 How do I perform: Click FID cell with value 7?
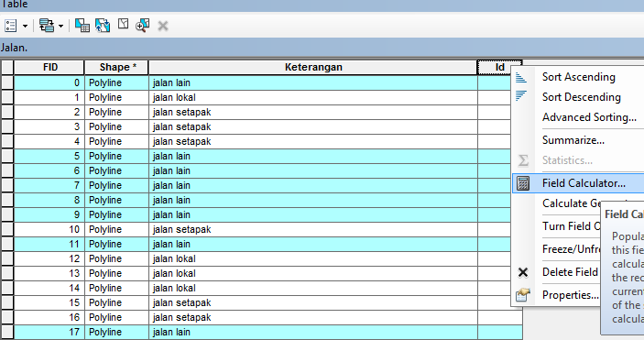pos(49,185)
